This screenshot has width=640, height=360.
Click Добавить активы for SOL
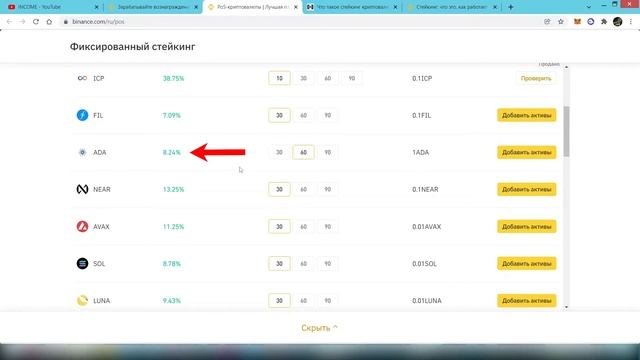(527, 264)
